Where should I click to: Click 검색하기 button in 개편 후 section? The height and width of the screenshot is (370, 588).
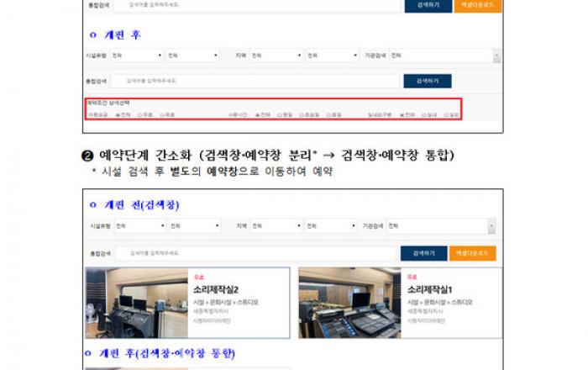[x=428, y=81]
